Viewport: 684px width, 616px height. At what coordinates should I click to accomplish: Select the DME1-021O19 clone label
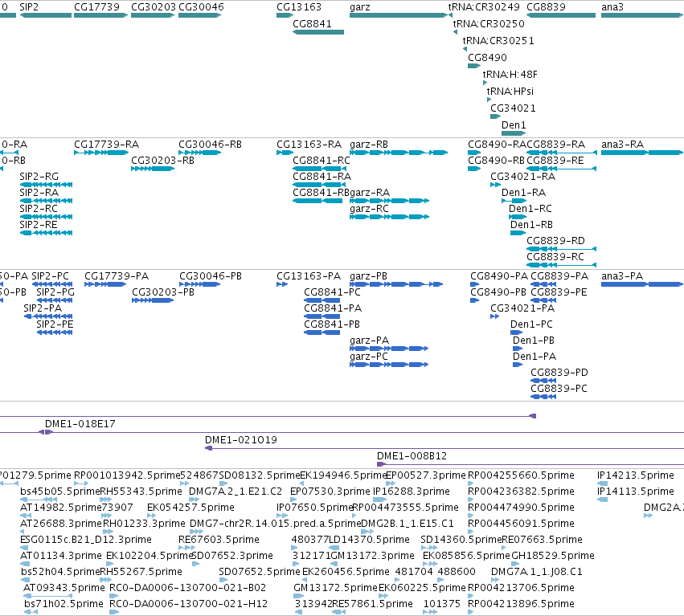(x=241, y=440)
